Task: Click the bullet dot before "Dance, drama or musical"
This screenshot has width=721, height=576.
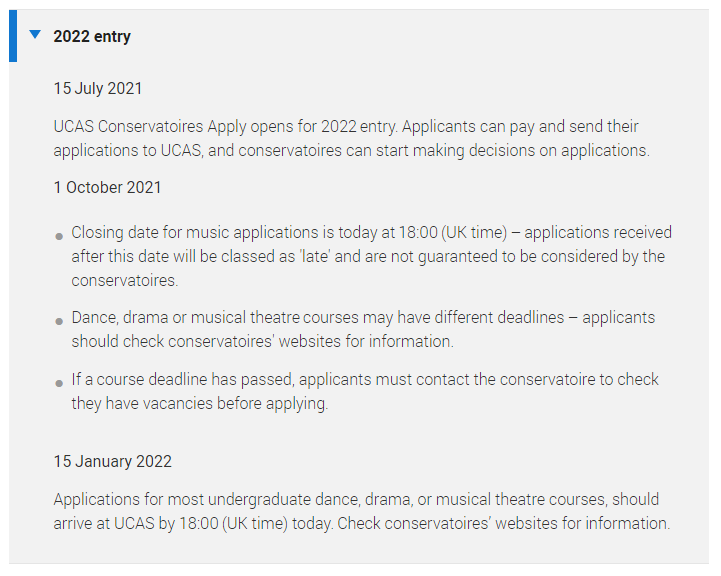Action: (60, 322)
